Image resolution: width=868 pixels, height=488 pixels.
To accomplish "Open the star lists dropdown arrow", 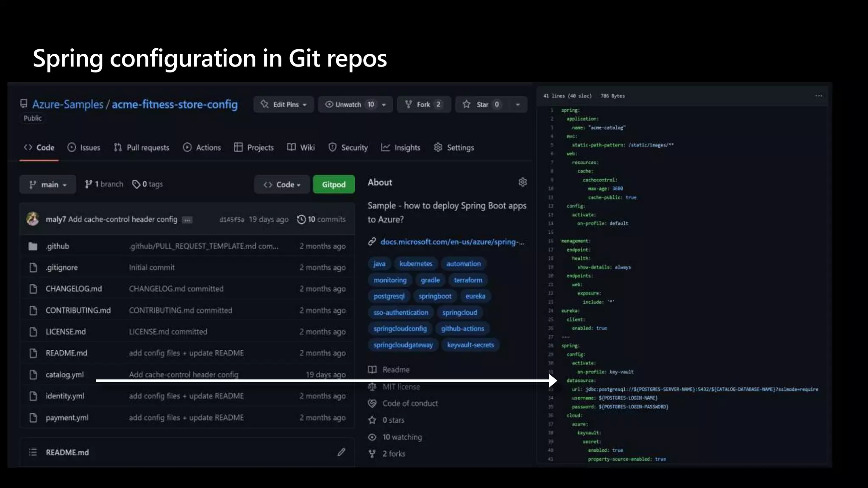I will click(x=517, y=104).
